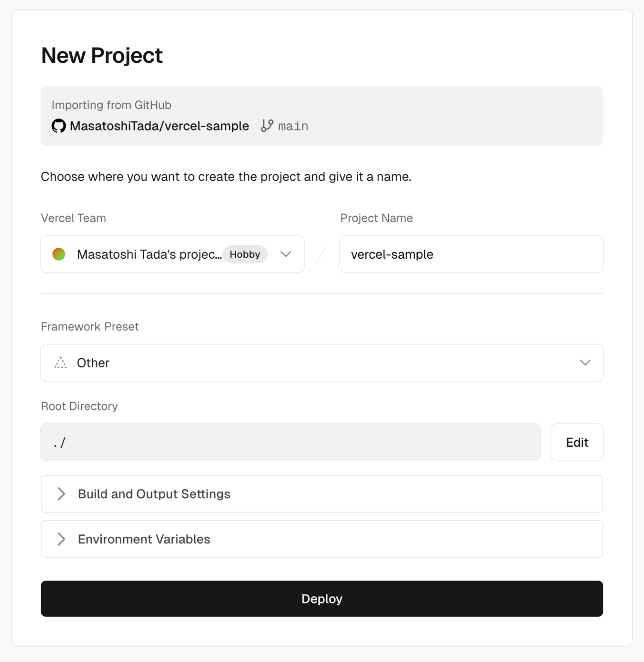Viewport: 644px width, 662px height.
Task: Click Edit next to Root Directory
Action: click(577, 443)
